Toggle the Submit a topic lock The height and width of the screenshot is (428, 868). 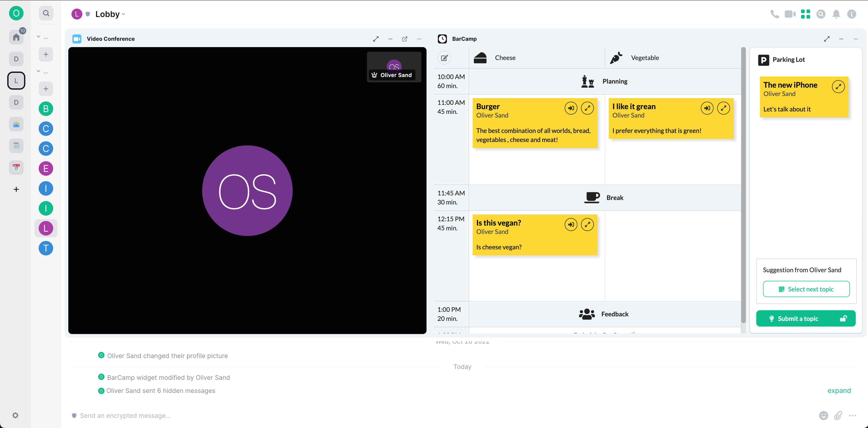(843, 318)
